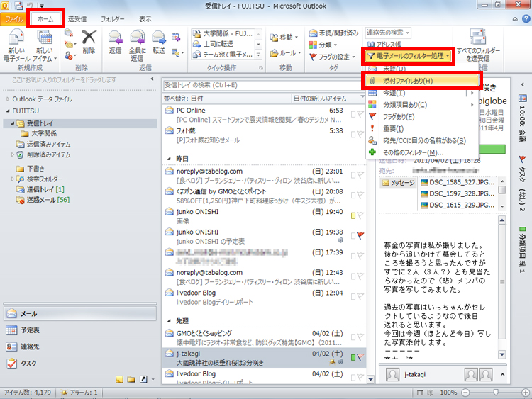Click the meeting reply icon next to forward
The height and width of the screenshot is (399, 532).
[x=176, y=38]
